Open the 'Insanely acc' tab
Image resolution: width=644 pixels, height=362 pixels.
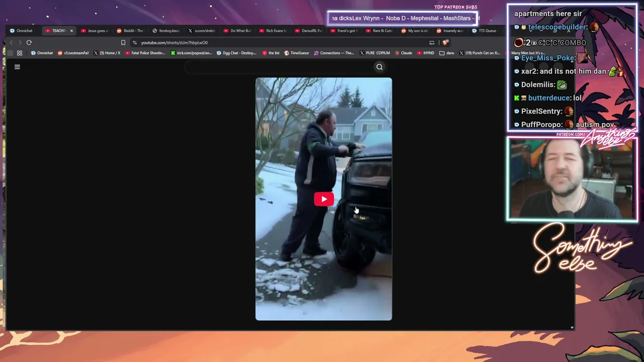coord(451,31)
